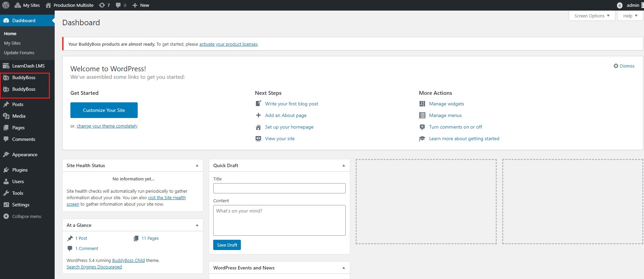The width and height of the screenshot is (644, 279).
Task: Open My Sites submenu under Dashboard
Action: pyautogui.click(x=12, y=43)
